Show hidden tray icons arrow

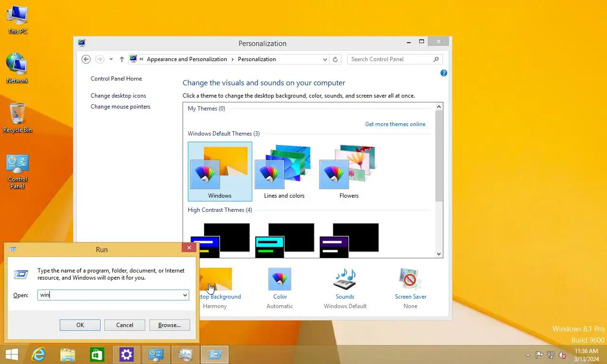(528, 355)
